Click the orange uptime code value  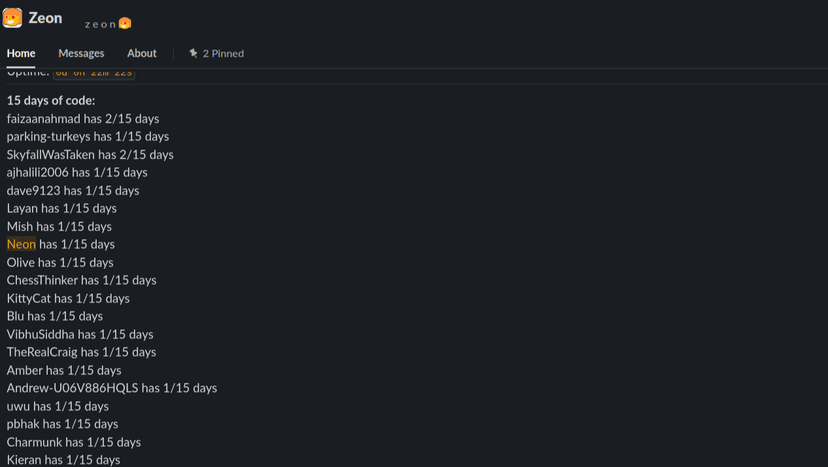(x=94, y=72)
